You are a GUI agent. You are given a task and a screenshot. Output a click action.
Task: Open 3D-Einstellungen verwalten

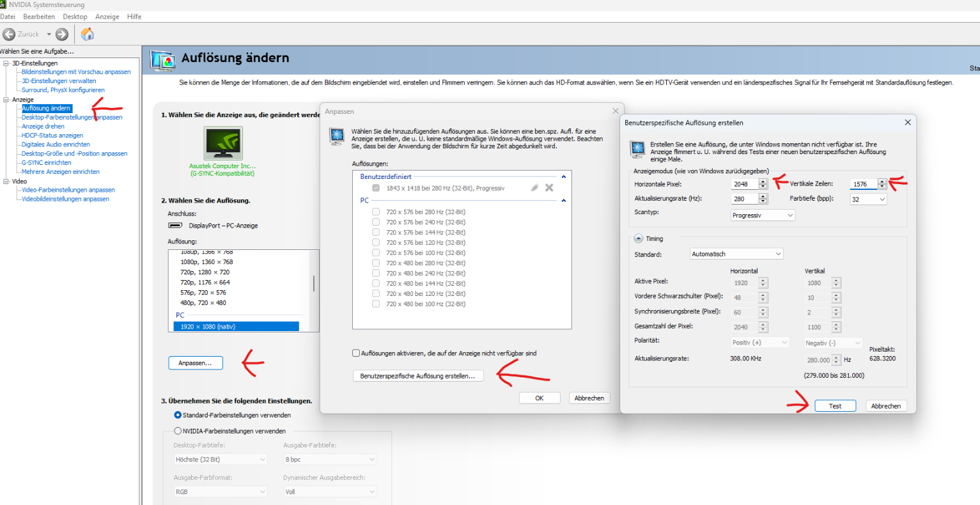pyautogui.click(x=59, y=81)
